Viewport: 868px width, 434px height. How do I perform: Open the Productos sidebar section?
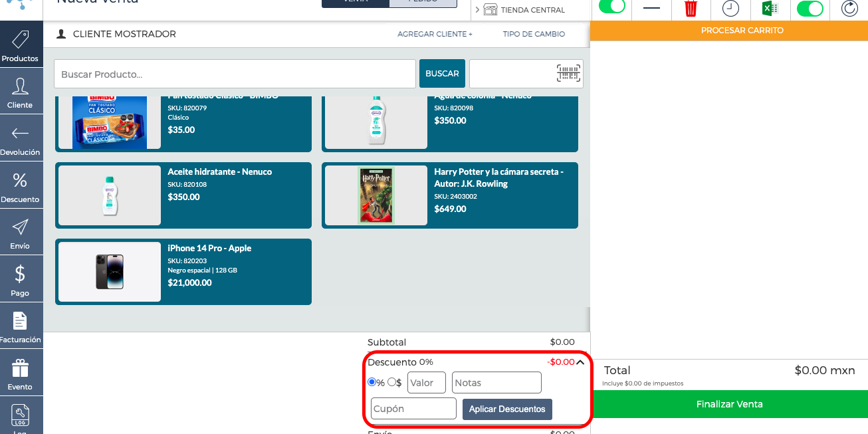click(x=21, y=44)
